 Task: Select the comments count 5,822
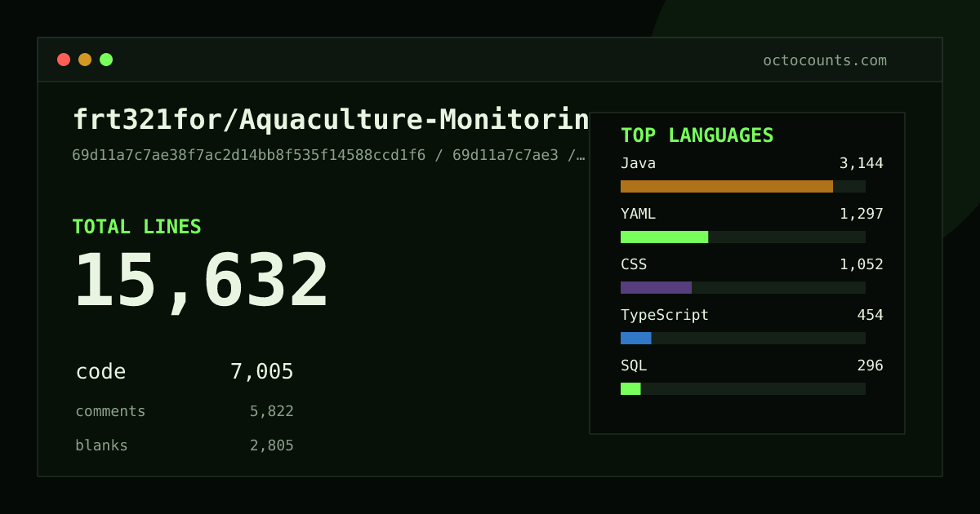click(x=271, y=411)
